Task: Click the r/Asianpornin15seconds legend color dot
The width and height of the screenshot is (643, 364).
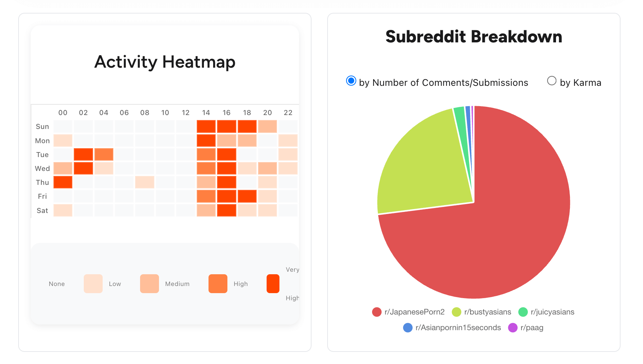Action: [x=407, y=327]
